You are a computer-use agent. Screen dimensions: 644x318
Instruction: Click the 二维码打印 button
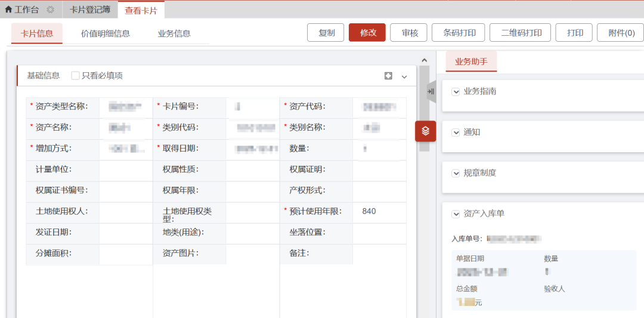pyautogui.click(x=521, y=33)
